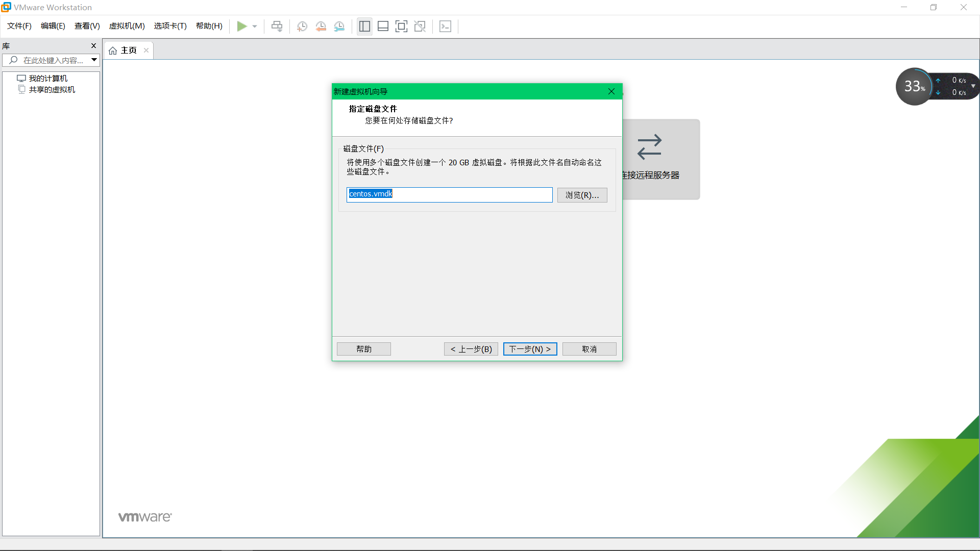Click the disk file name input field

click(x=449, y=194)
